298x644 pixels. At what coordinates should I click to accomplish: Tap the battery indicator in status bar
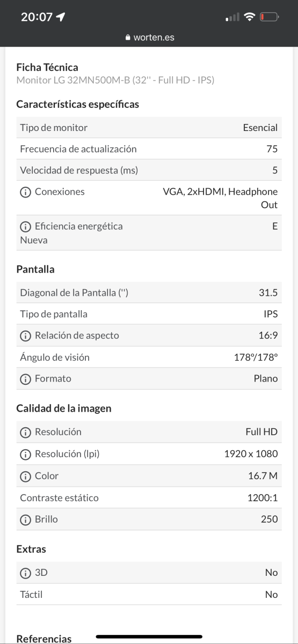[x=269, y=17]
